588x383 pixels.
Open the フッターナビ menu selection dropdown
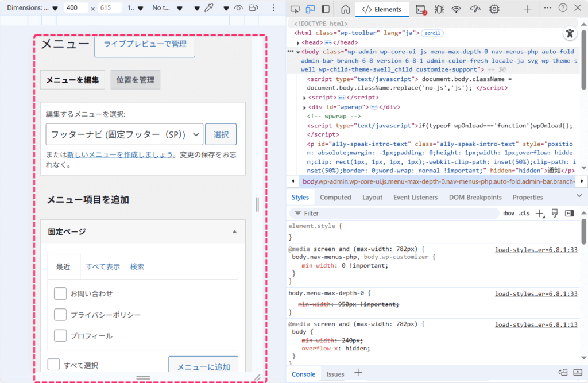tap(125, 134)
